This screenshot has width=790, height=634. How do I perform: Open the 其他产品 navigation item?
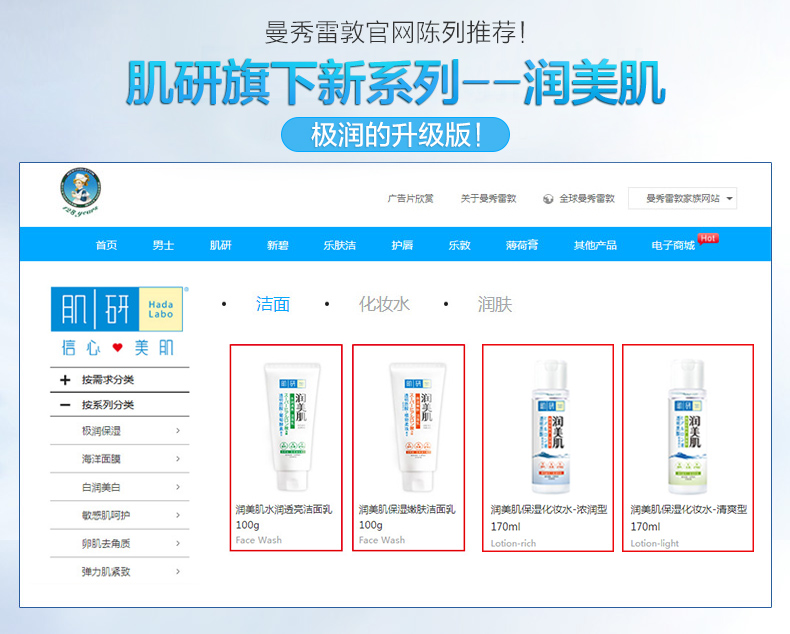click(x=595, y=245)
